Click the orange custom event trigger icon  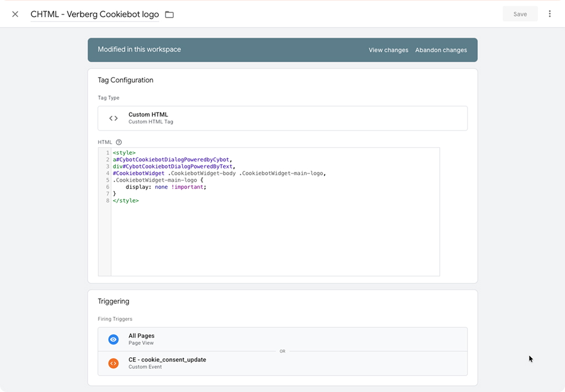pyautogui.click(x=114, y=363)
